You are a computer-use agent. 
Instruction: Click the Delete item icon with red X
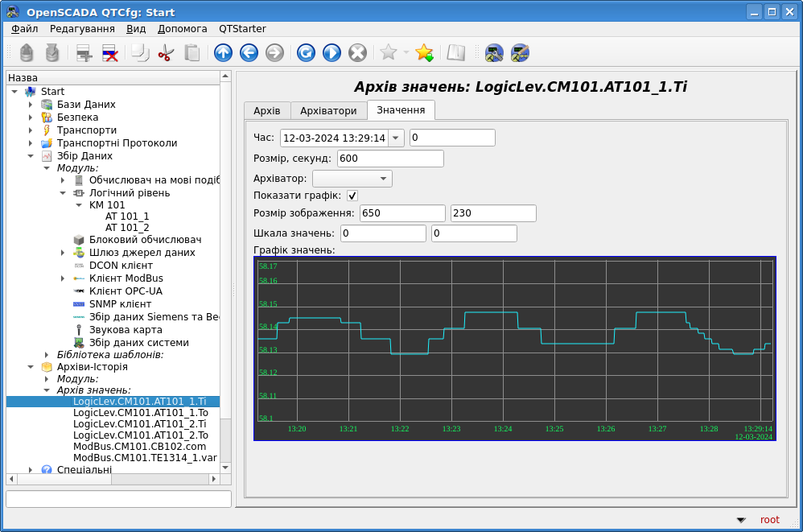pos(110,53)
